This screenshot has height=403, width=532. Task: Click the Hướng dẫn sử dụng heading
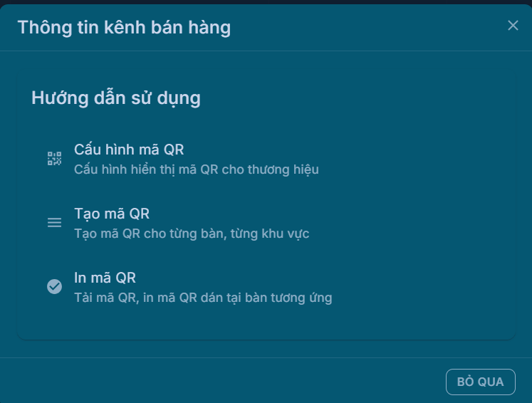tap(115, 98)
